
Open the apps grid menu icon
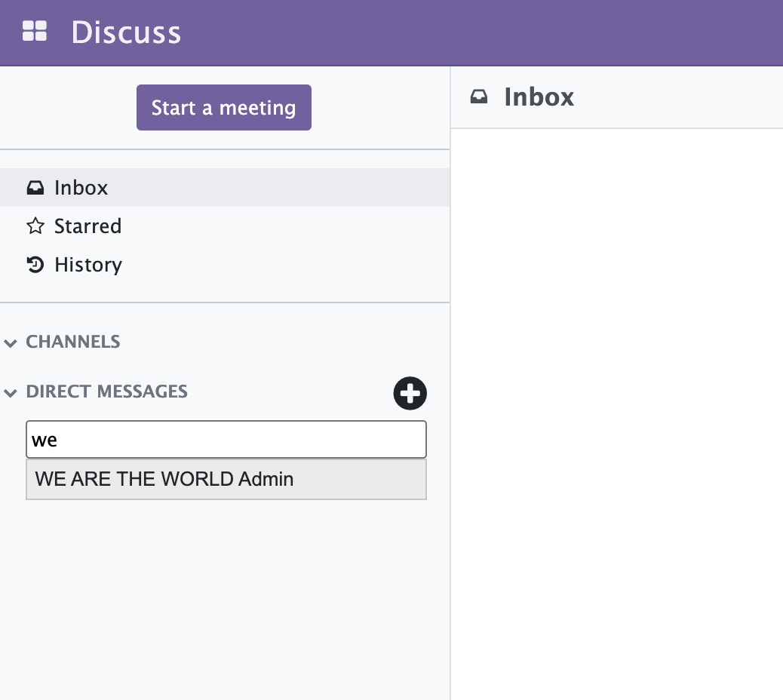[x=35, y=32]
